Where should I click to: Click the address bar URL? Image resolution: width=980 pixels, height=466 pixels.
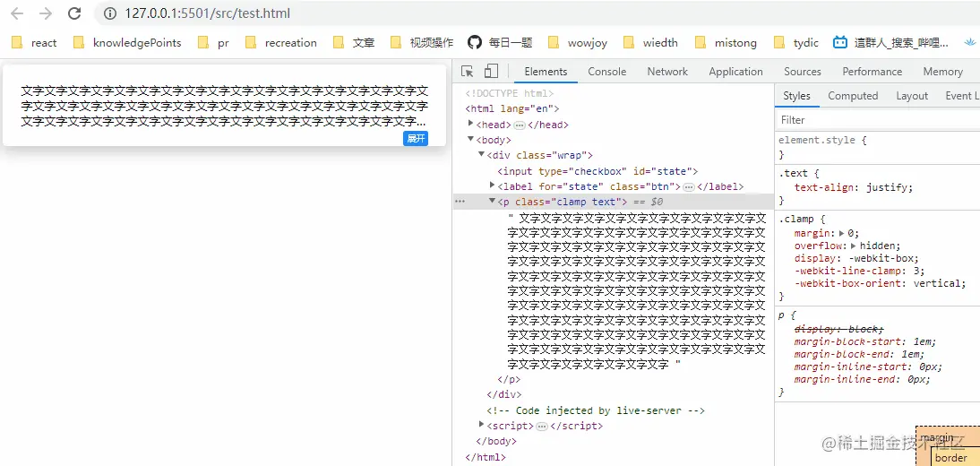pyautogui.click(x=207, y=13)
